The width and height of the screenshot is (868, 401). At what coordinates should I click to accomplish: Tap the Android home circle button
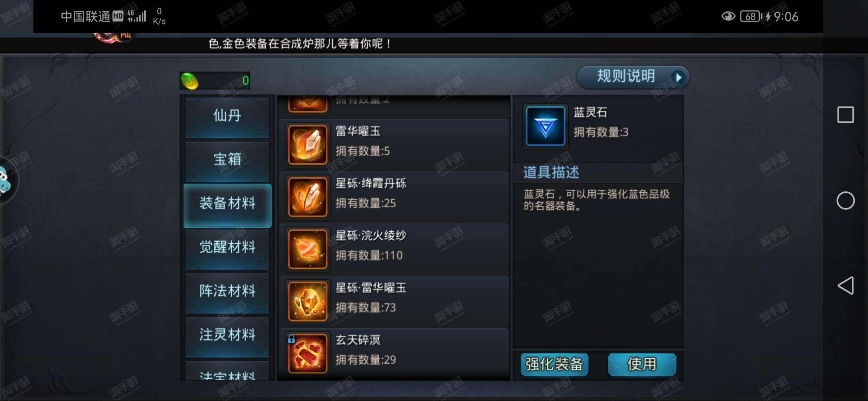tap(846, 201)
